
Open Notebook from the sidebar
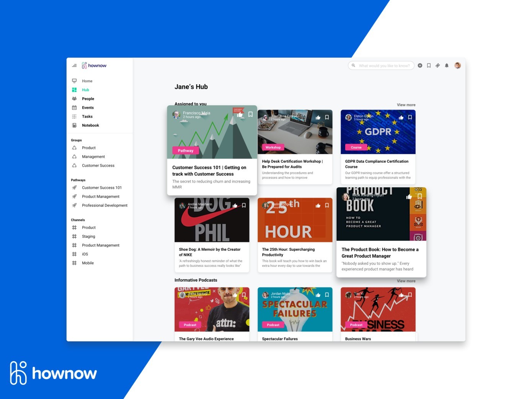click(90, 125)
